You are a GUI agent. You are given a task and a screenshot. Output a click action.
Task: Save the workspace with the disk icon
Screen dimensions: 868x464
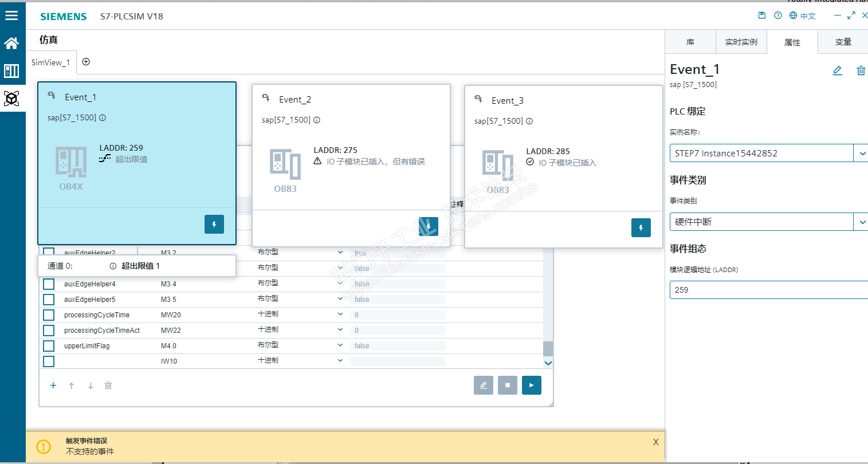click(762, 15)
